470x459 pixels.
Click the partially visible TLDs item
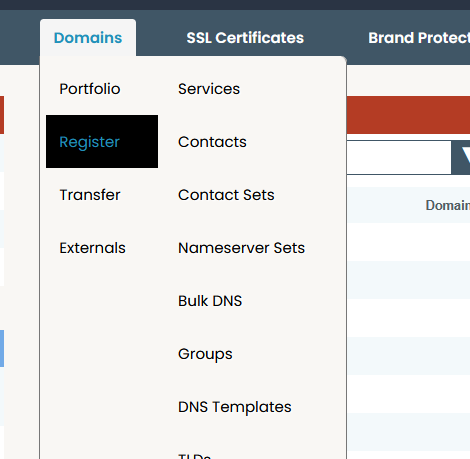(194, 456)
